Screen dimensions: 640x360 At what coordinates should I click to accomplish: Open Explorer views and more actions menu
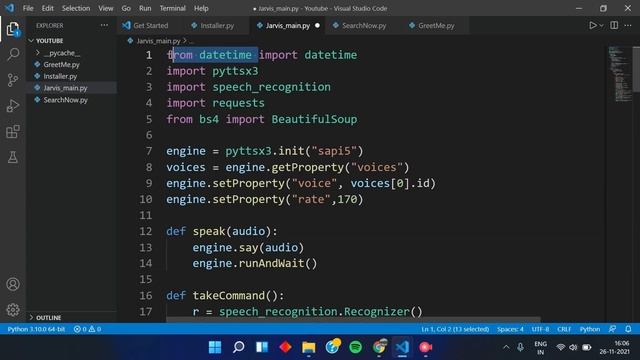pos(104,25)
